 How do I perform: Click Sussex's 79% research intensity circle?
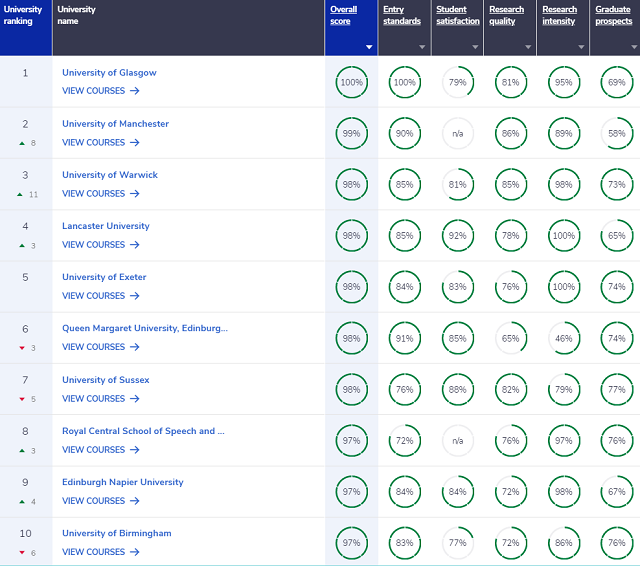(564, 389)
